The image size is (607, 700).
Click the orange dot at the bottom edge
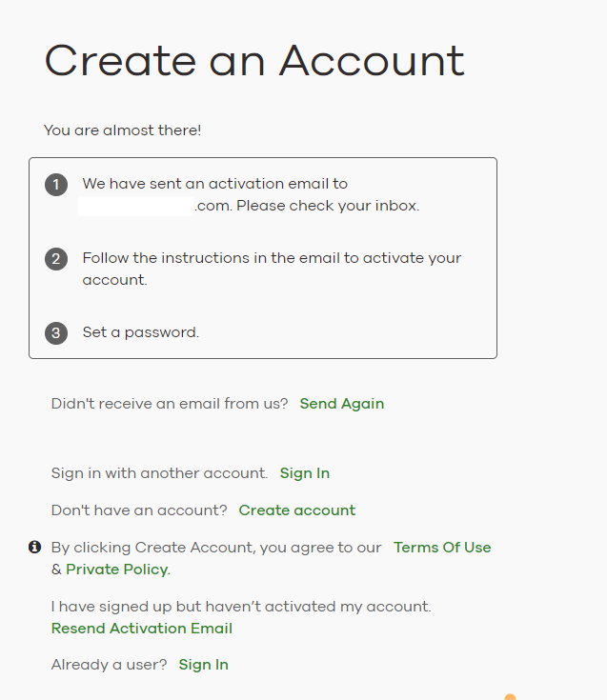pyautogui.click(x=510, y=697)
